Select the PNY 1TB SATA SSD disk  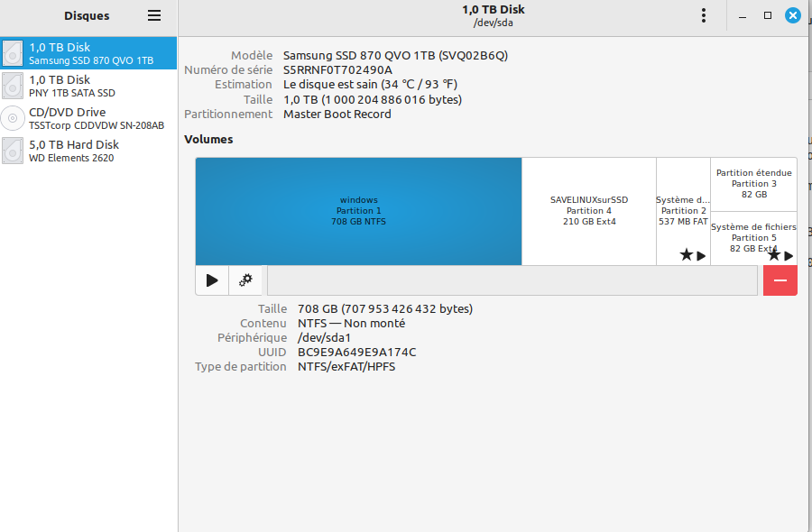pos(88,86)
